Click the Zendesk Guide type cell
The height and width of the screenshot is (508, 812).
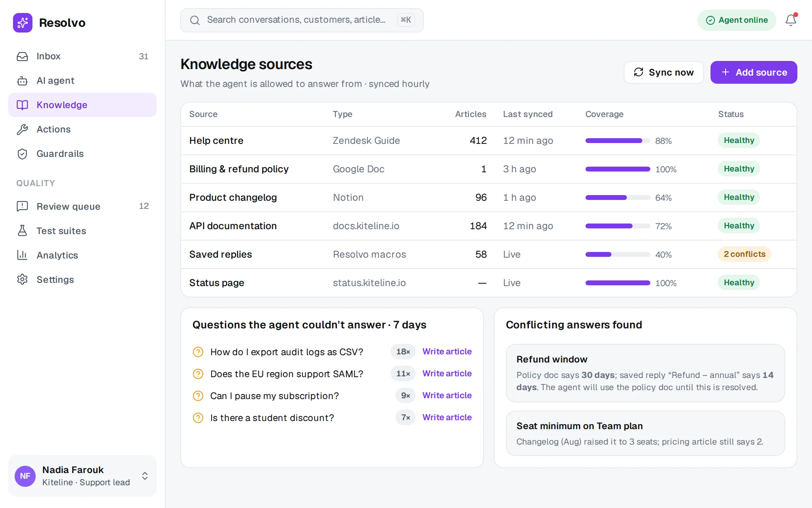(366, 141)
